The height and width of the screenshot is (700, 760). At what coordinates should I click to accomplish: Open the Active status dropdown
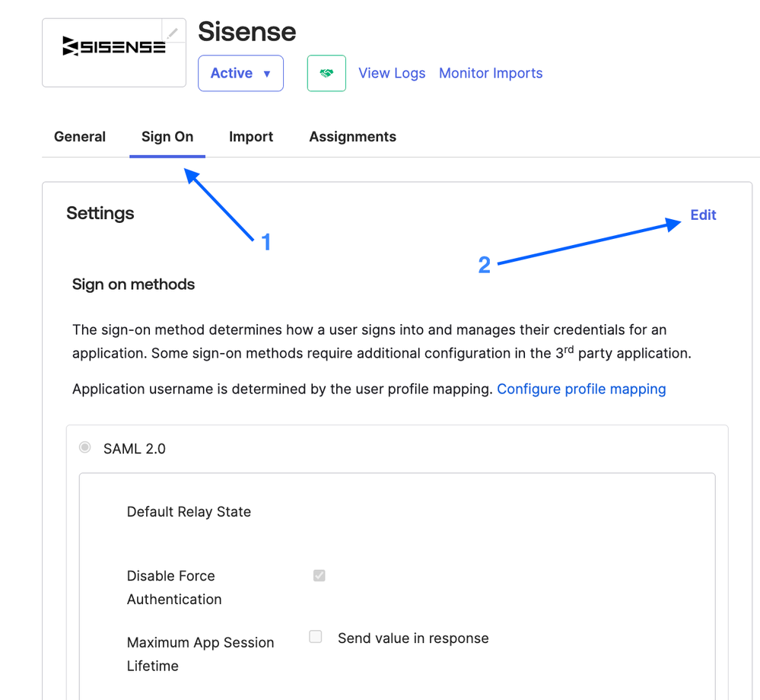tap(240, 73)
